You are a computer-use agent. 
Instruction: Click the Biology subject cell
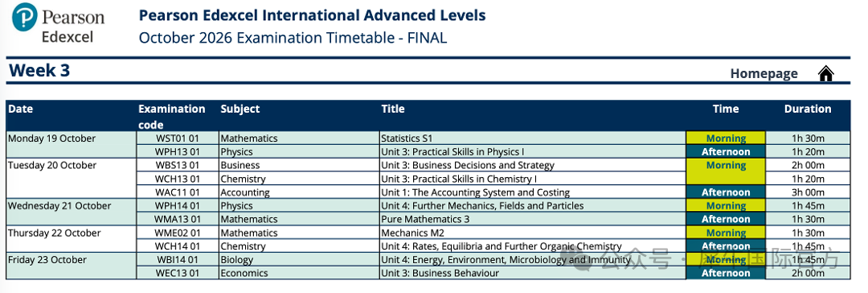point(300,260)
